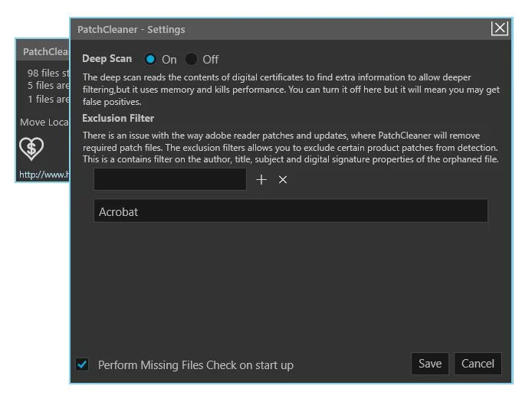Select the Acrobat exclusion entry
The height and width of the screenshot is (402, 532).
tap(291, 211)
